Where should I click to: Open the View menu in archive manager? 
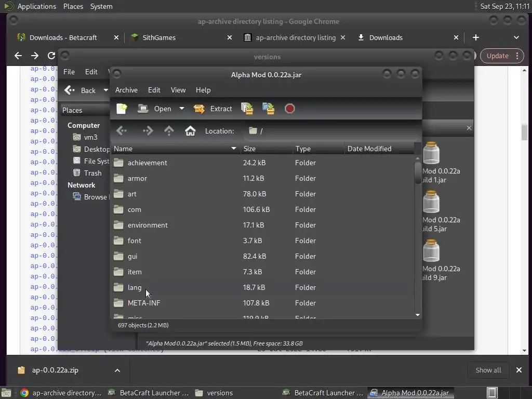[x=178, y=90]
